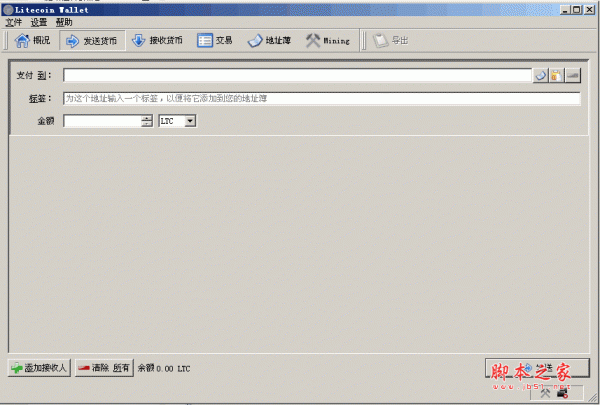Click the Litecoin title bar icon
The width and height of the screenshot is (600, 405).
(x=8, y=10)
